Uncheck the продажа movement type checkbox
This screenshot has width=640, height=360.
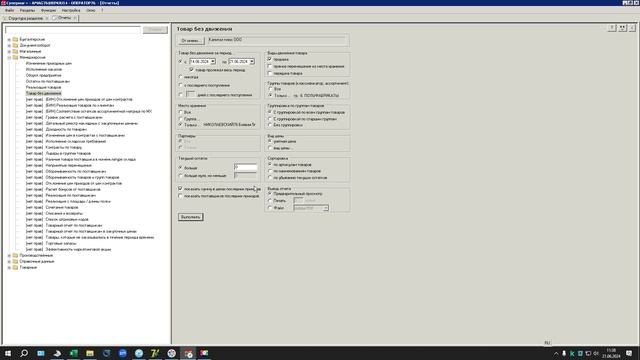(x=270, y=59)
